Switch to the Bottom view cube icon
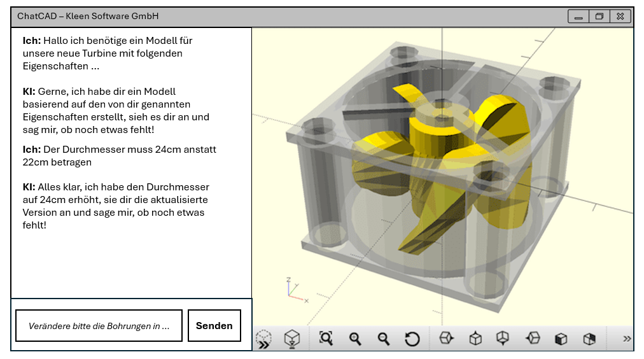This screenshot has width=644, height=359. coord(503,339)
